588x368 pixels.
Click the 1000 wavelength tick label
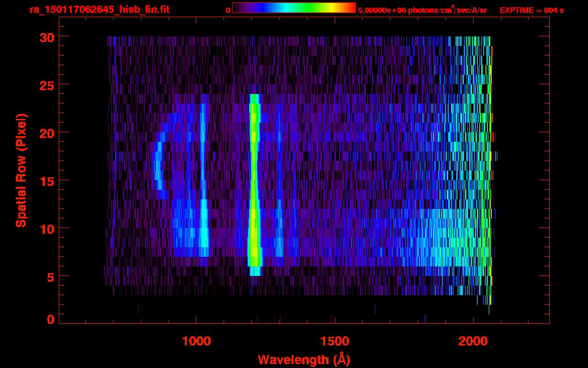(x=196, y=341)
